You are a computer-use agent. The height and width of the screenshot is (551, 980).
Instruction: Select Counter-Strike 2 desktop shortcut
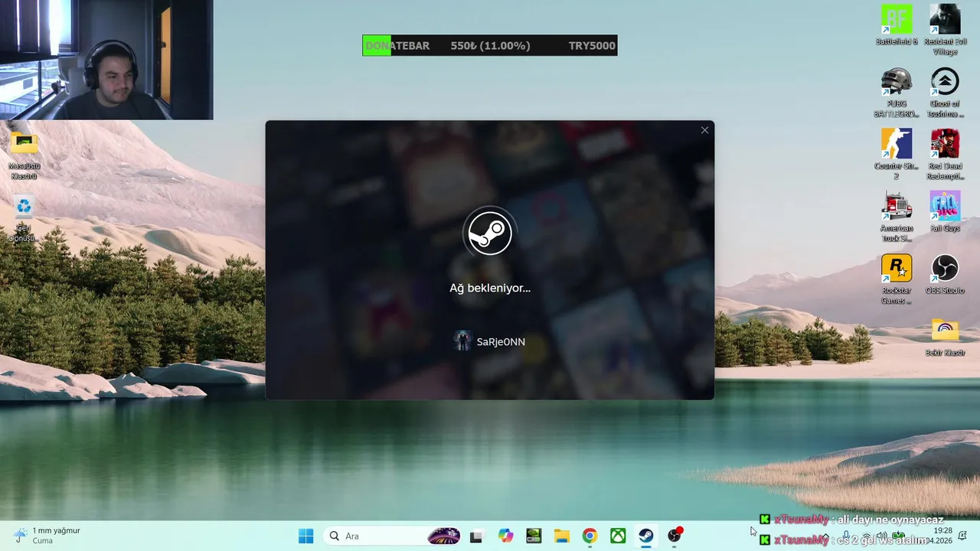[x=897, y=155]
